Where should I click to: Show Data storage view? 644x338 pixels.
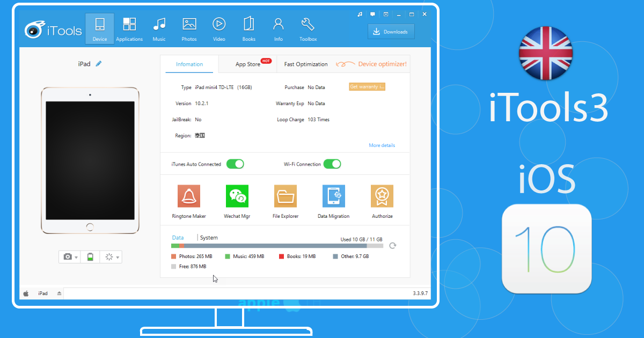[x=178, y=238]
